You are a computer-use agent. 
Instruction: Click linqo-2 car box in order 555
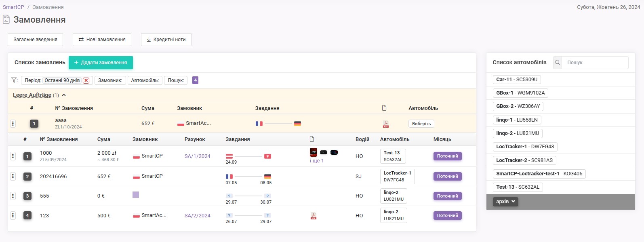point(394,196)
